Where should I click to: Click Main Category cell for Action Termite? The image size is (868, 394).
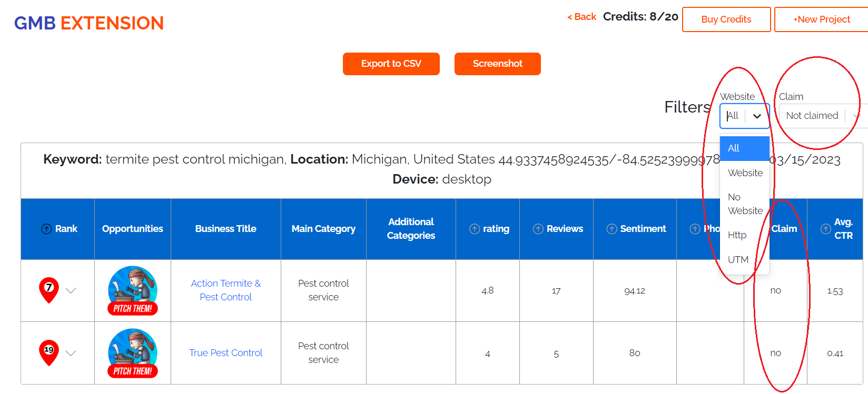(x=323, y=290)
